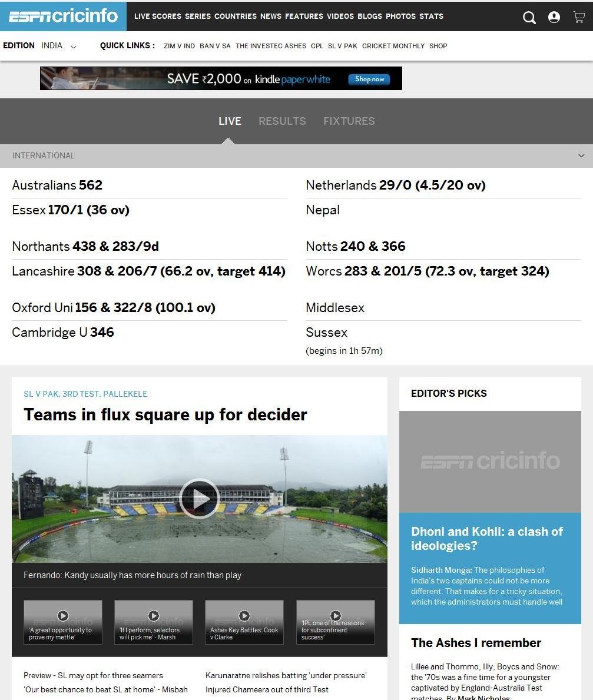Switch to the Fixtures tab
Image resolution: width=593 pixels, height=700 pixels.
pos(349,121)
